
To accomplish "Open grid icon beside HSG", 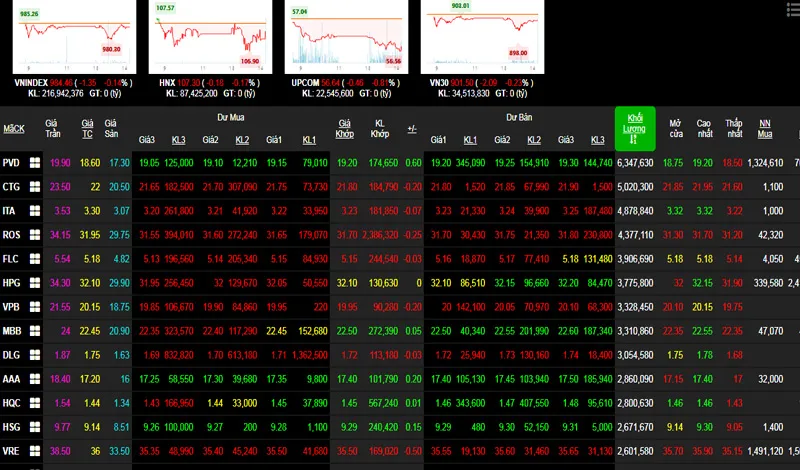I will 35,427.
